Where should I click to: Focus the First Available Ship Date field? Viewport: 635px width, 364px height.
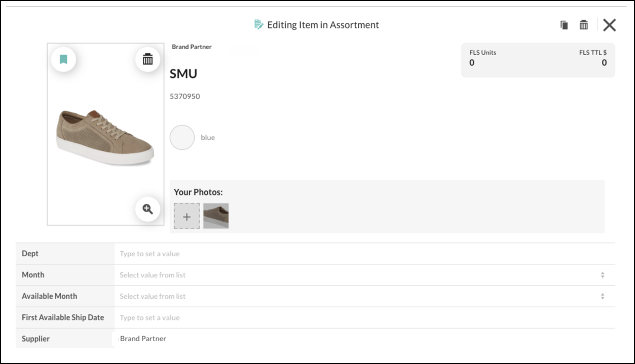[x=355, y=317]
